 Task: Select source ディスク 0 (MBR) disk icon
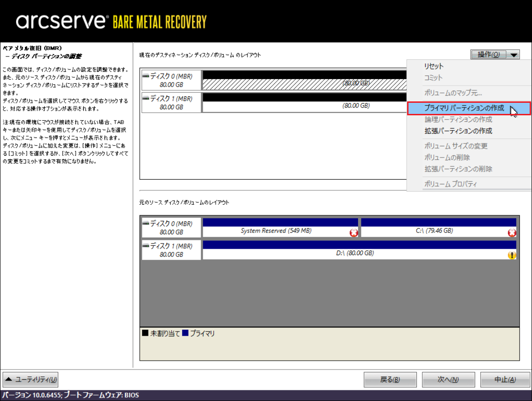pyautogui.click(x=146, y=223)
